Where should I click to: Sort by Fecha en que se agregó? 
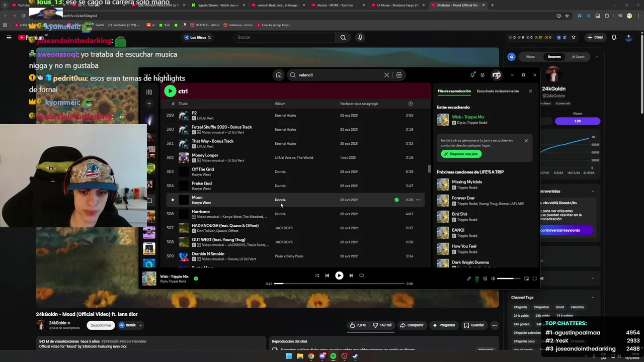coord(359,104)
